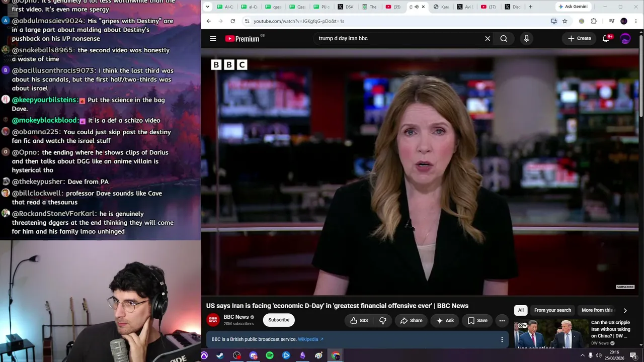Like the BBC News video

click(359, 320)
